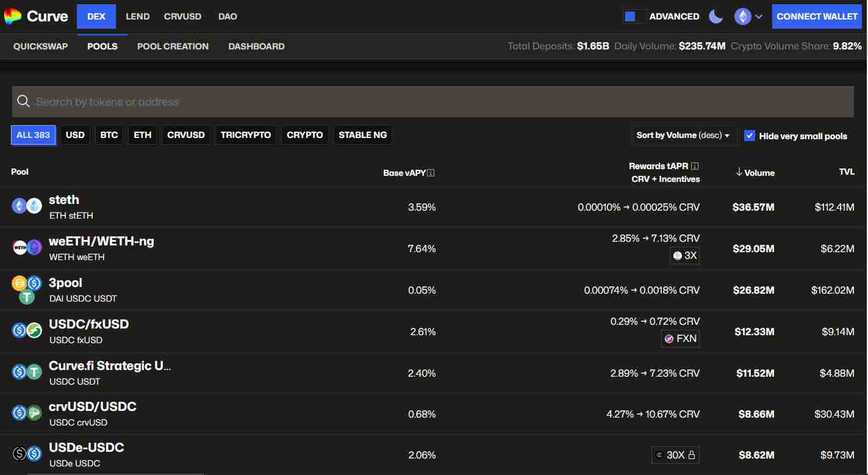Click crvUSD token icon
This screenshot has width=868, height=475.
coord(34,413)
